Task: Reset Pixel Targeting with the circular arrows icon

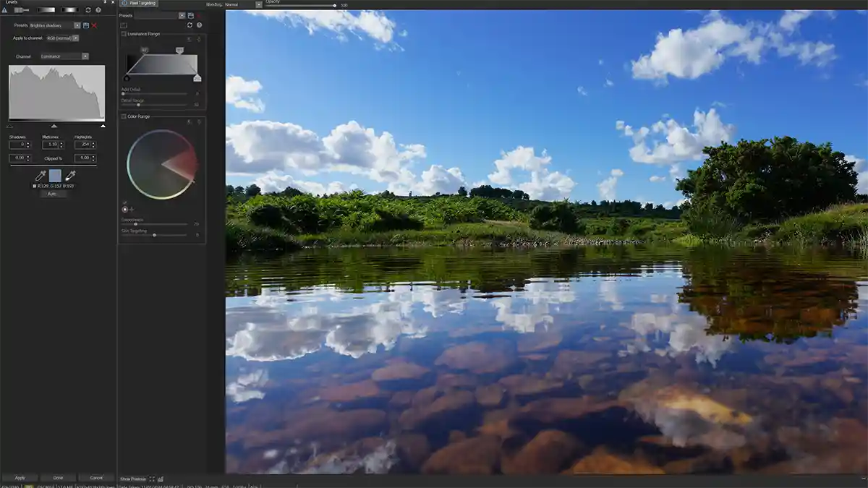Action: (x=190, y=25)
